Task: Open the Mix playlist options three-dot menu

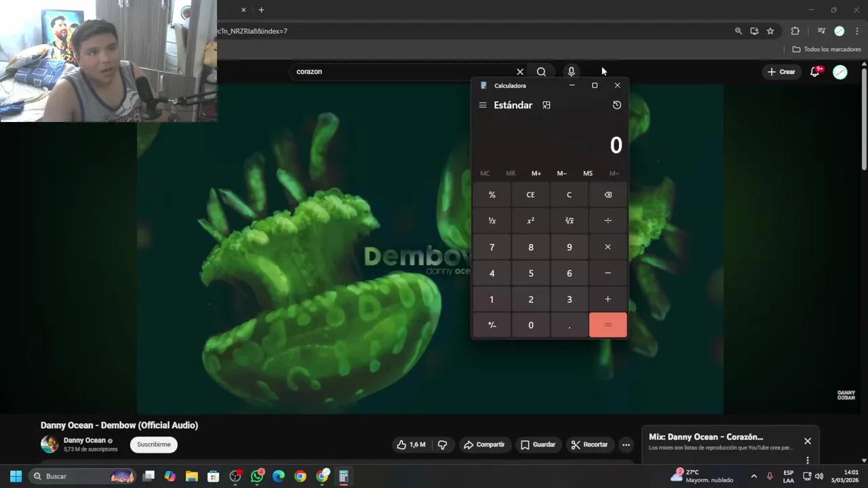Action: point(807,460)
